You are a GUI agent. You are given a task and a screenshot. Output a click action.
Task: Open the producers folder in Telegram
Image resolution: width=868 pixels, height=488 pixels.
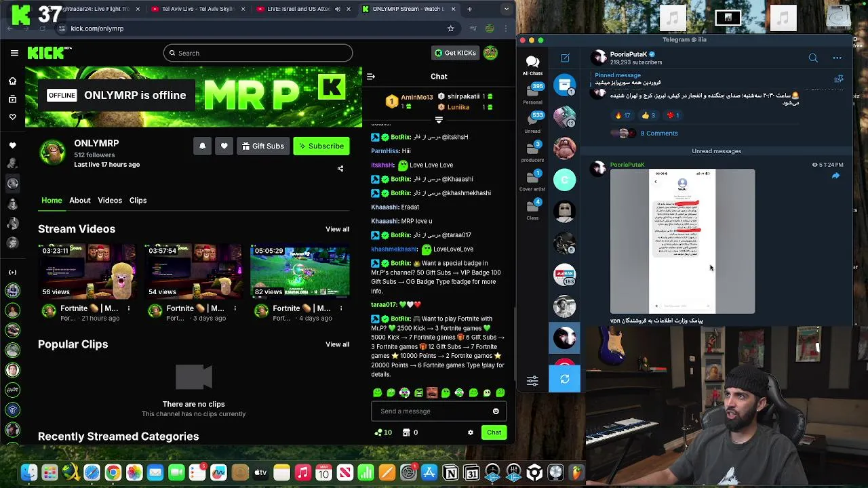(532, 150)
